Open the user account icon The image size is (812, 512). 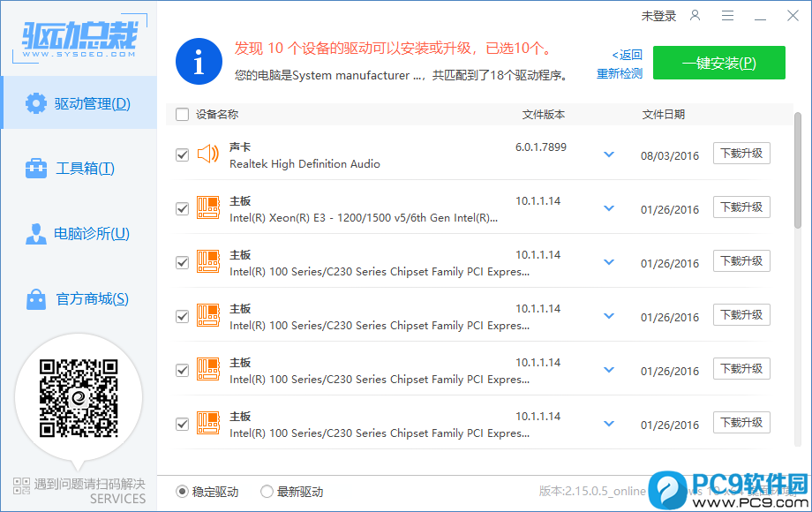pyautogui.click(x=695, y=16)
